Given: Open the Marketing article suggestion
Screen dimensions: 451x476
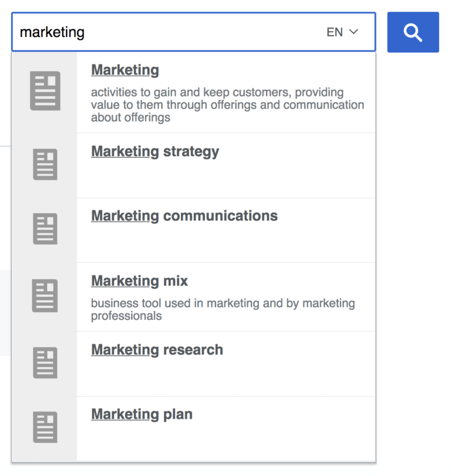Looking at the screenshot, I should 124,70.
